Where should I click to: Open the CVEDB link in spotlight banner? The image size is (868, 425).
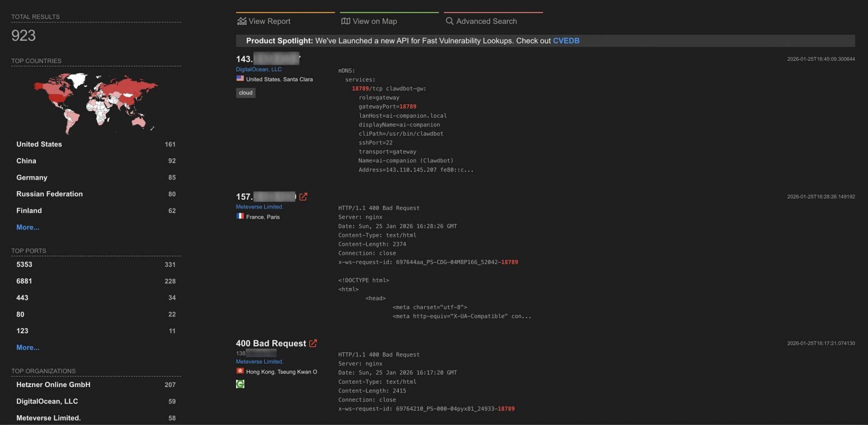[566, 41]
